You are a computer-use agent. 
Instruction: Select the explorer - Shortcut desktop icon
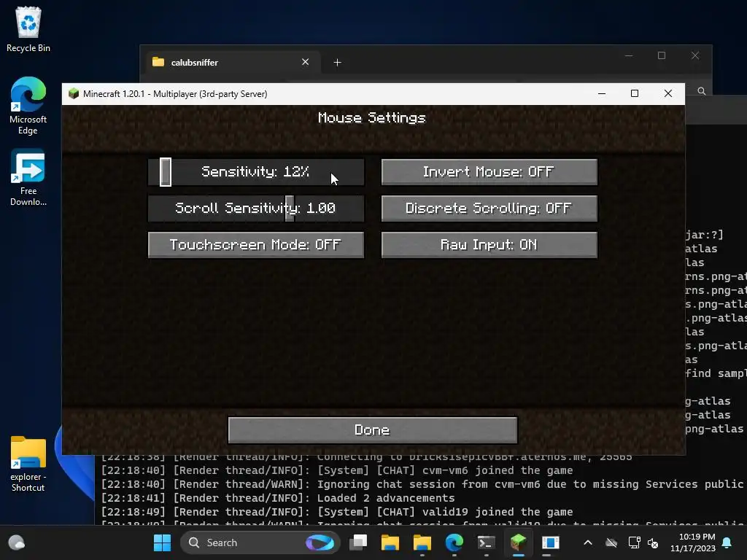[28, 464]
